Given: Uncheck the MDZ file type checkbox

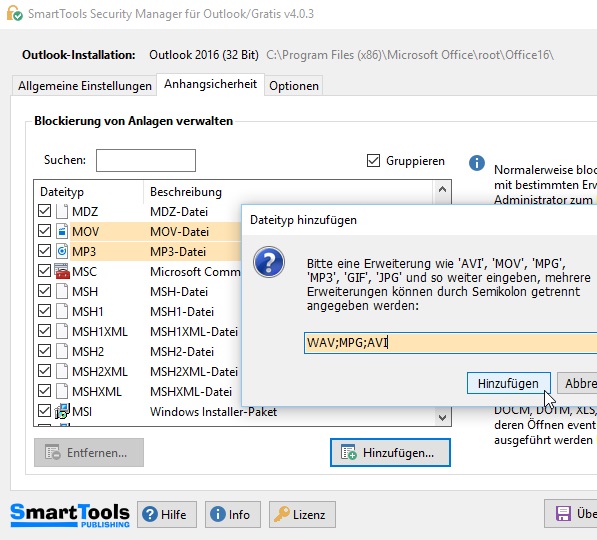Looking at the screenshot, I should point(45,211).
